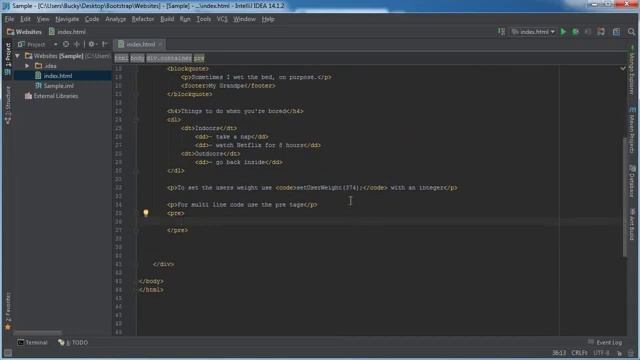Toggle the Ant Build side panel
Viewport: 640px width, 360px height.
pos(632,224)
